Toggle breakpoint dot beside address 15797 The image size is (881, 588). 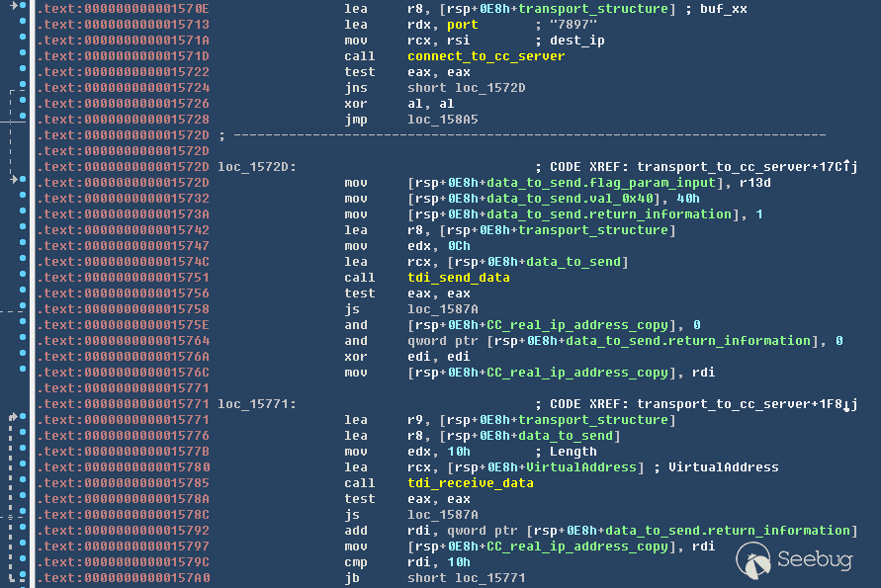click(23, 544)
